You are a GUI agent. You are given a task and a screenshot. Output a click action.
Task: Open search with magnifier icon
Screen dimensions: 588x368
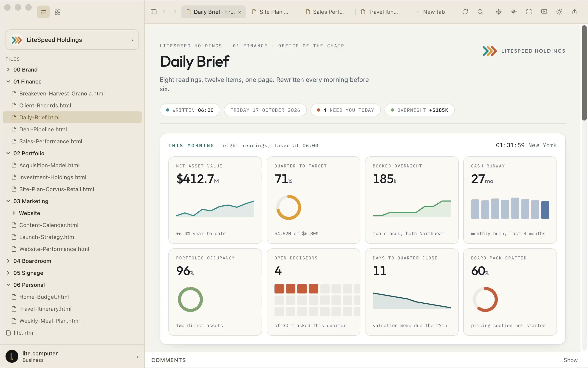(480, 12)
